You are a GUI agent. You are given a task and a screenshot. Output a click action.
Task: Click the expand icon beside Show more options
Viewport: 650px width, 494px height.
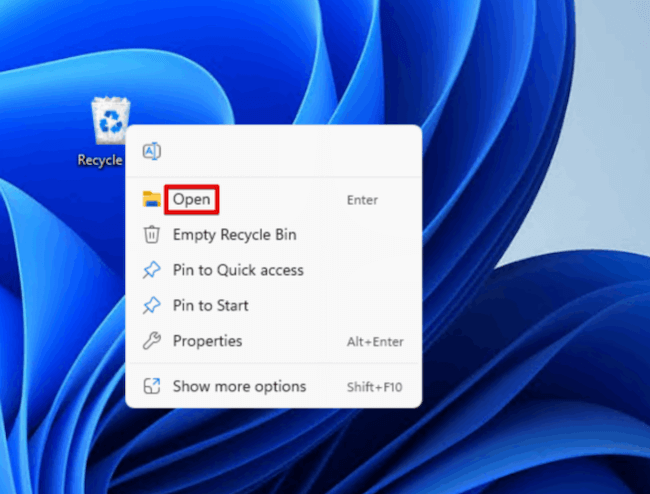click(x=152, y=386)
